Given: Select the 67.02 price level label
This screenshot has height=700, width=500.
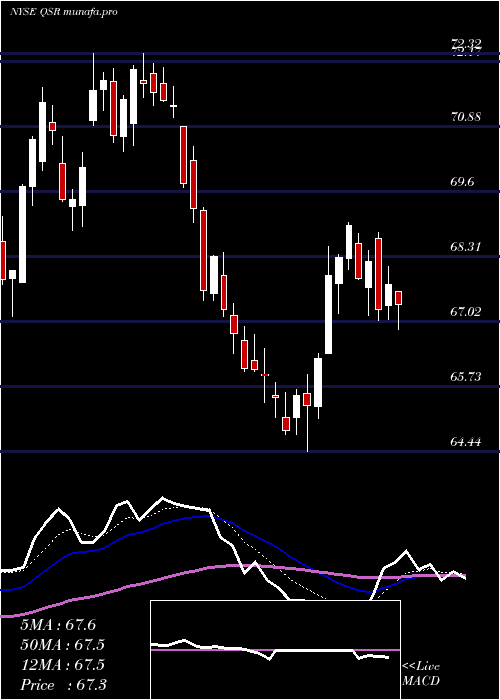Looking at the screenshot, I should (466, 312).
